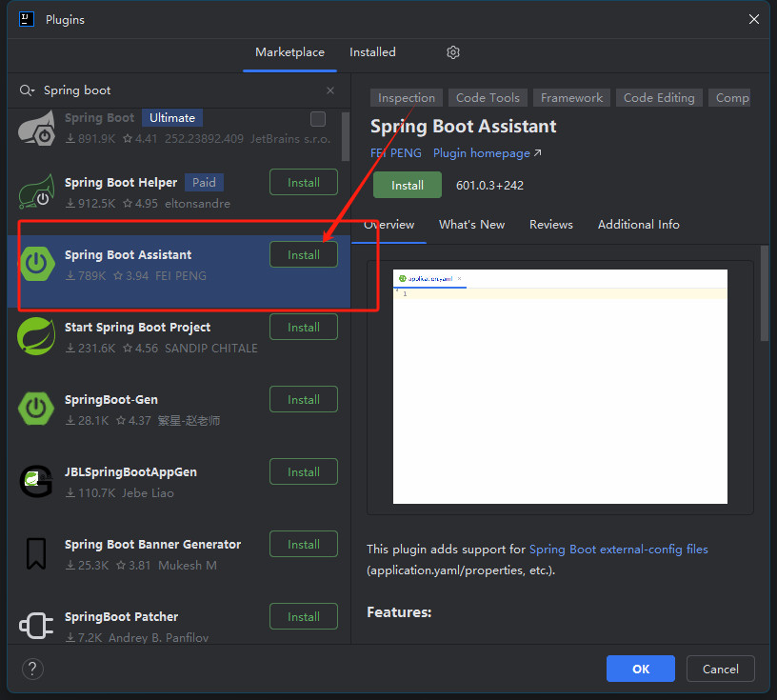Toggle the Spring Boot Ultimate plugin checkbox
The height and width of the screenshot is (700, 777).
(318, 119)
